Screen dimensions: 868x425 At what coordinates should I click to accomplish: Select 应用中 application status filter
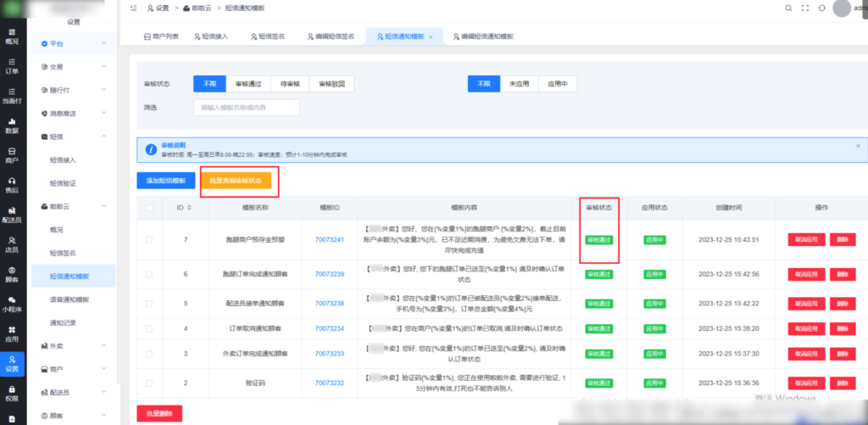pos(558,84)
